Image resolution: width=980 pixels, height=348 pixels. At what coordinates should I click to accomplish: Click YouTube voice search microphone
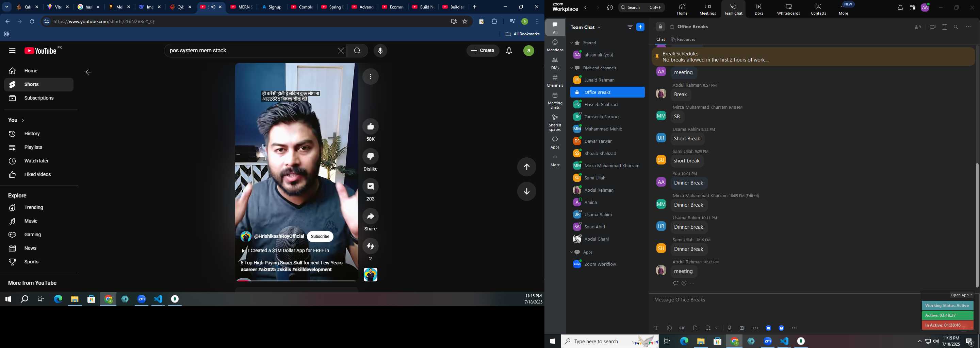coord(380,51)
